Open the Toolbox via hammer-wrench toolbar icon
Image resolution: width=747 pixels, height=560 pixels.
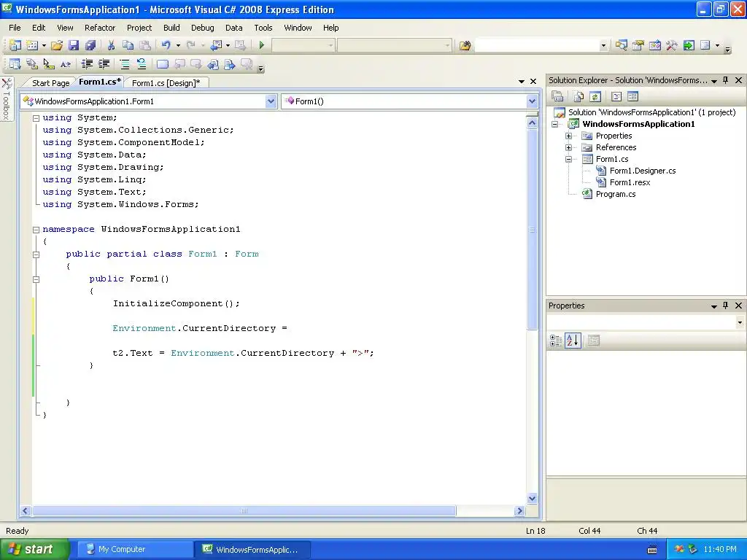672,45
